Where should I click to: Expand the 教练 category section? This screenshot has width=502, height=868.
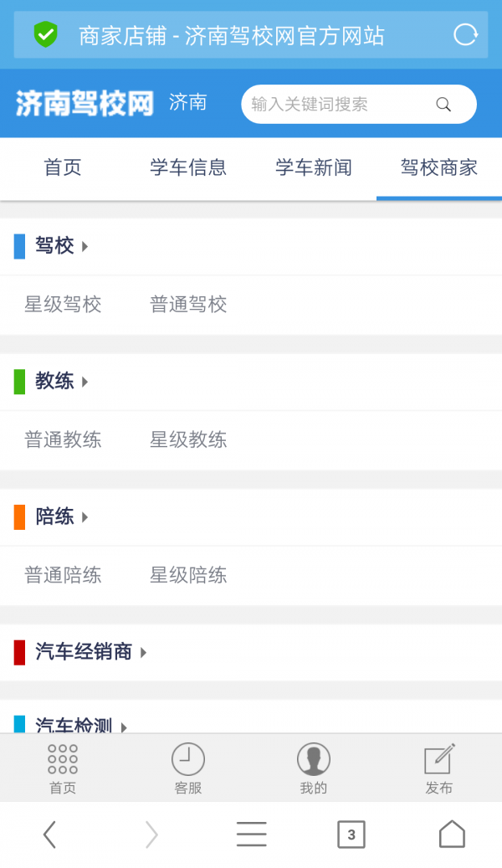(x=54, y=382)
